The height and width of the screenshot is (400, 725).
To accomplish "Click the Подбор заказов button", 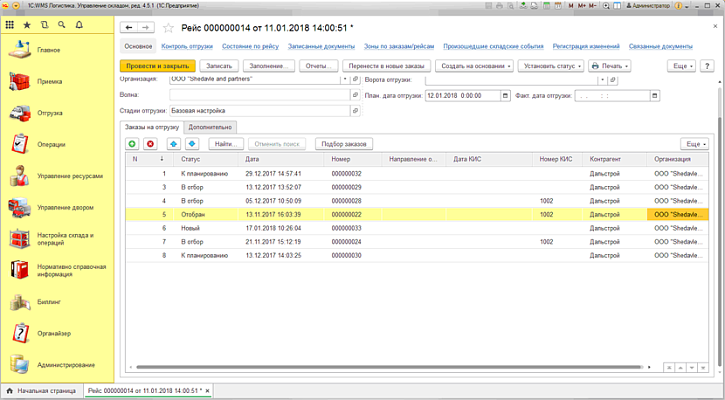I will pos(343,144).
